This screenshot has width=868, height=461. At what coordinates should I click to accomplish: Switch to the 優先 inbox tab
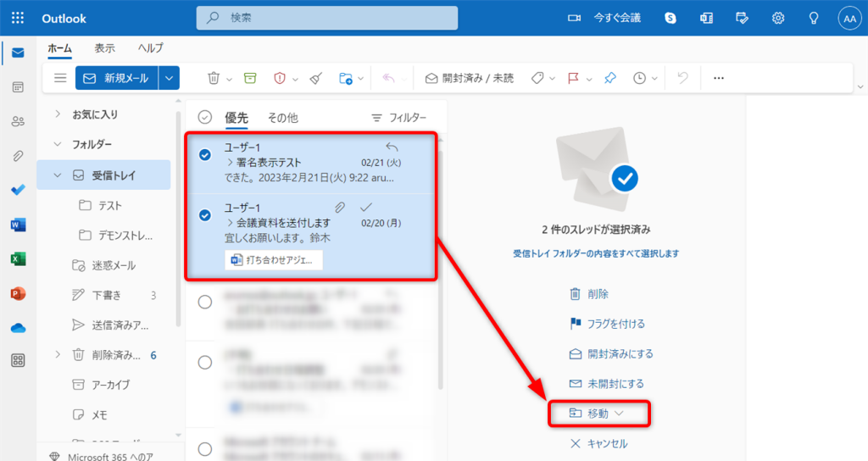coord(236,117)
